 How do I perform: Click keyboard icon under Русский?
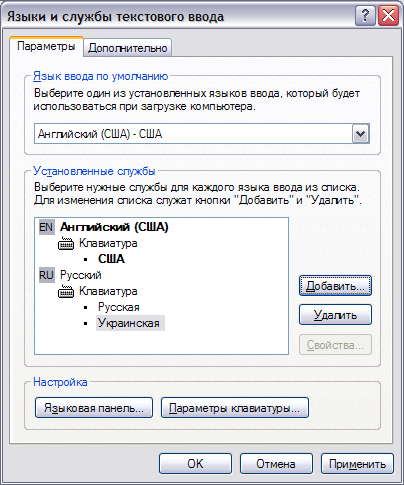pyautogui.click(x=66, y=291)
